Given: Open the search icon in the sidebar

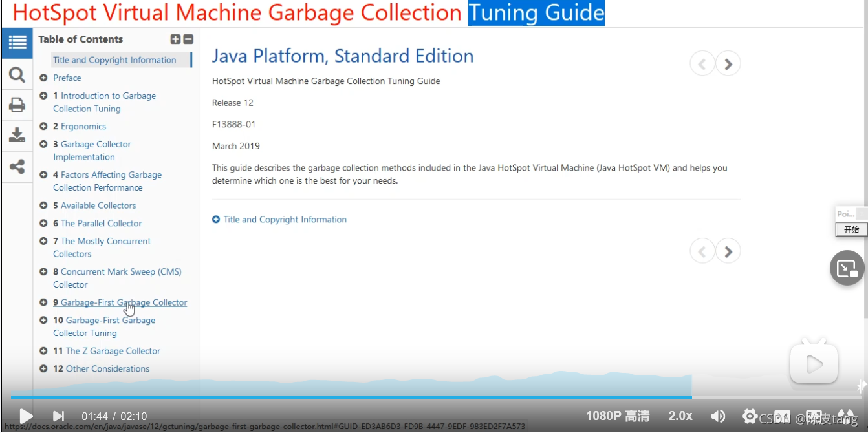Looking at the screenshot, I should [17, 75].
